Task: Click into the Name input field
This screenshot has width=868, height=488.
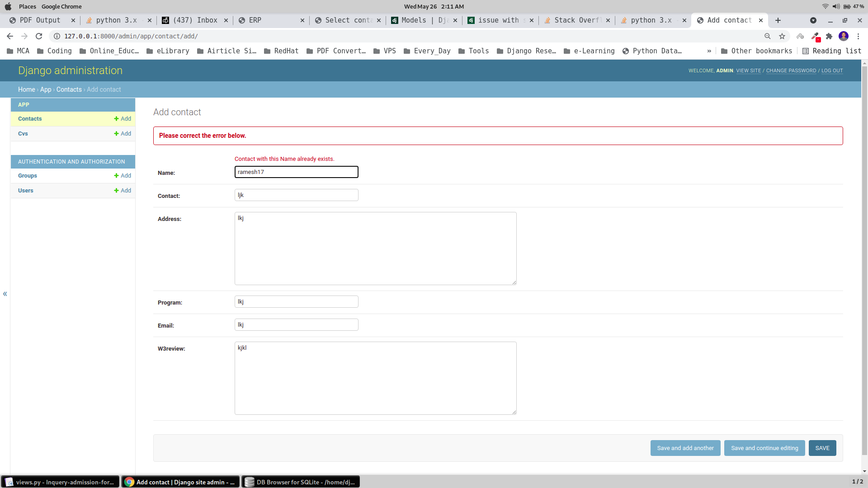Action: click(296, 172)
